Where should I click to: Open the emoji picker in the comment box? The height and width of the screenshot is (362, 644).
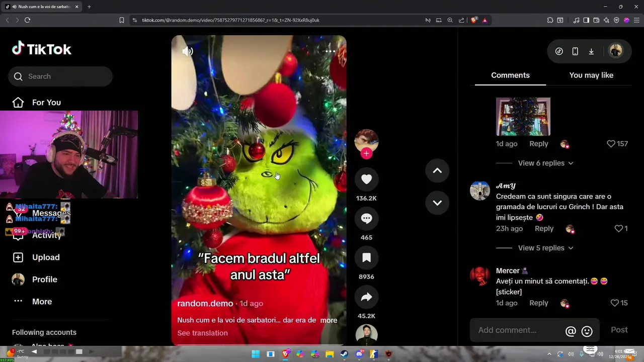tap(587, 331)
